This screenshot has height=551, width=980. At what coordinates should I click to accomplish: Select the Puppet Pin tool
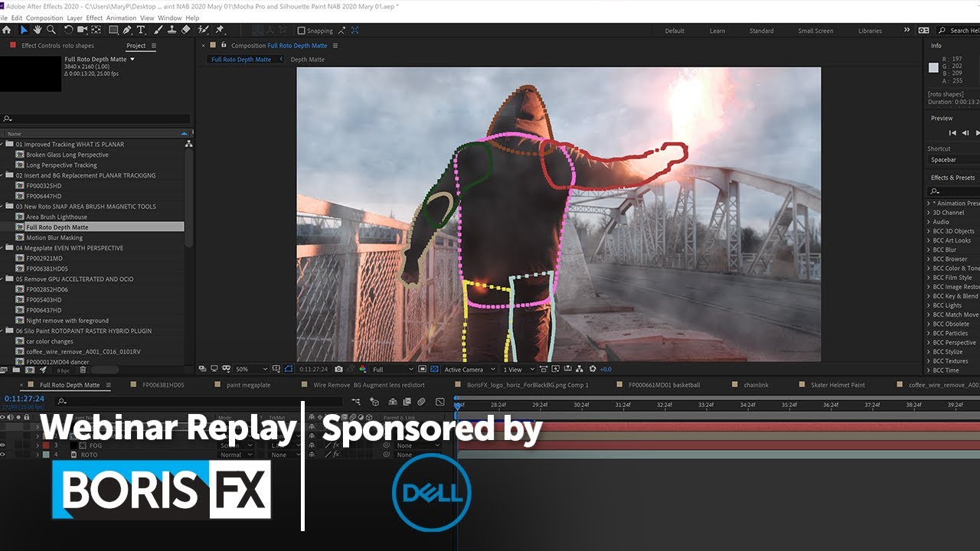220,30
